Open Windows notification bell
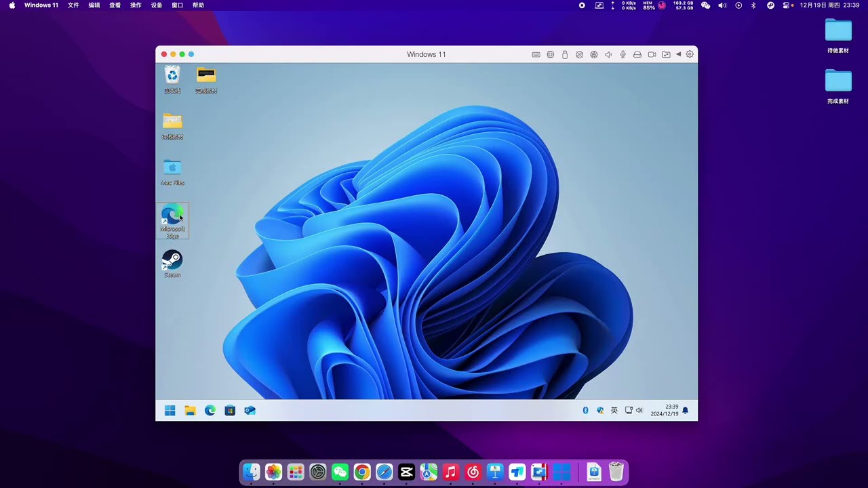This screenshot has height=488, width=868. [685, 411]
